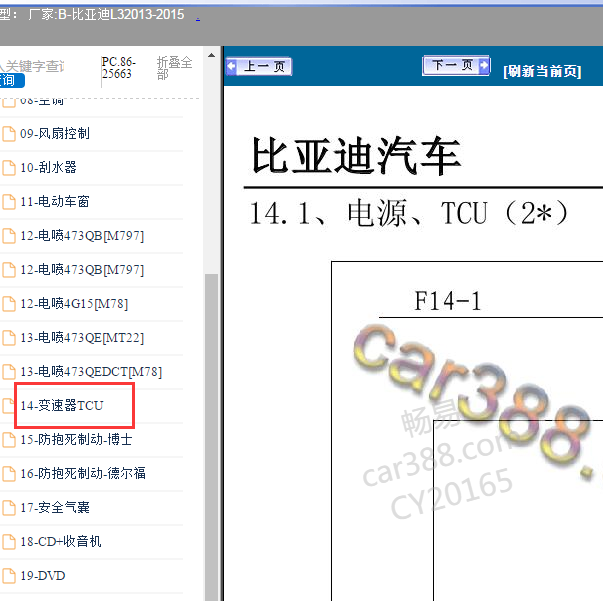Click the blue 查询 search button
This screenshot has width=603, height=601.
click(12, 80)
